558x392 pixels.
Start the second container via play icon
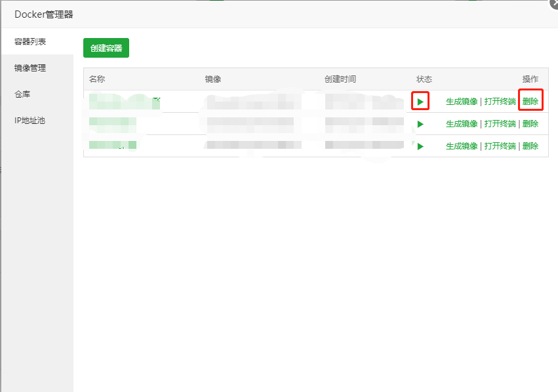420,124
